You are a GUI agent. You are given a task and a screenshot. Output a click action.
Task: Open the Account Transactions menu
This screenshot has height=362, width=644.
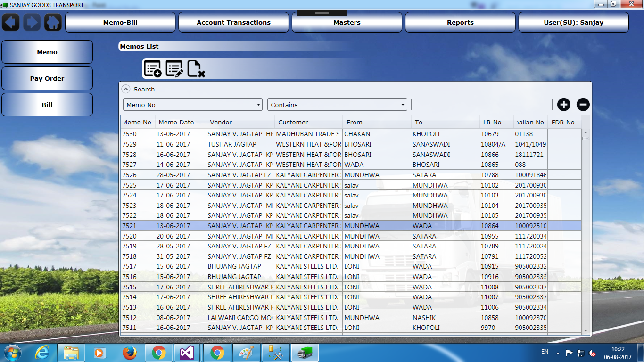pos(233,22)
